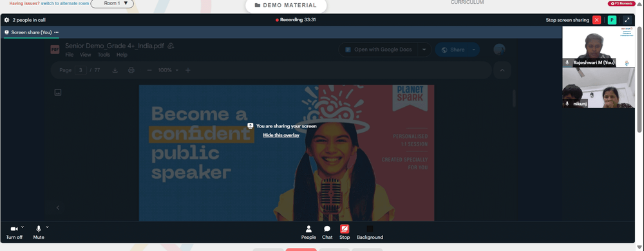Mute the microphone
The image size is (644, 251).
39,232
